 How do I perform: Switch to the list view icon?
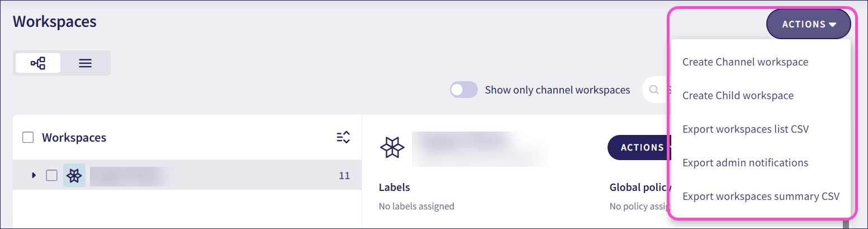click(x=85, y=63)
